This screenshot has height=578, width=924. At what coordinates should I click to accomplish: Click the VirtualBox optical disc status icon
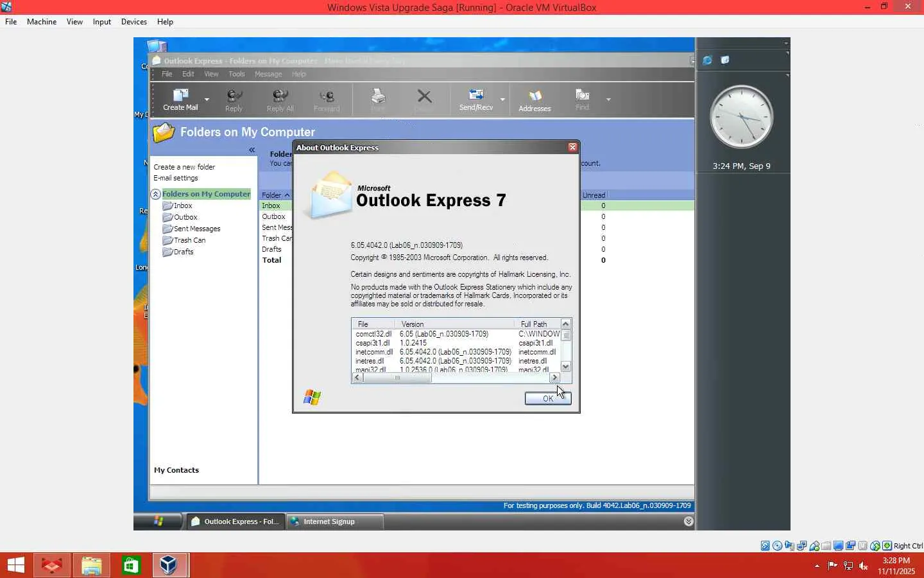[778, 546]
